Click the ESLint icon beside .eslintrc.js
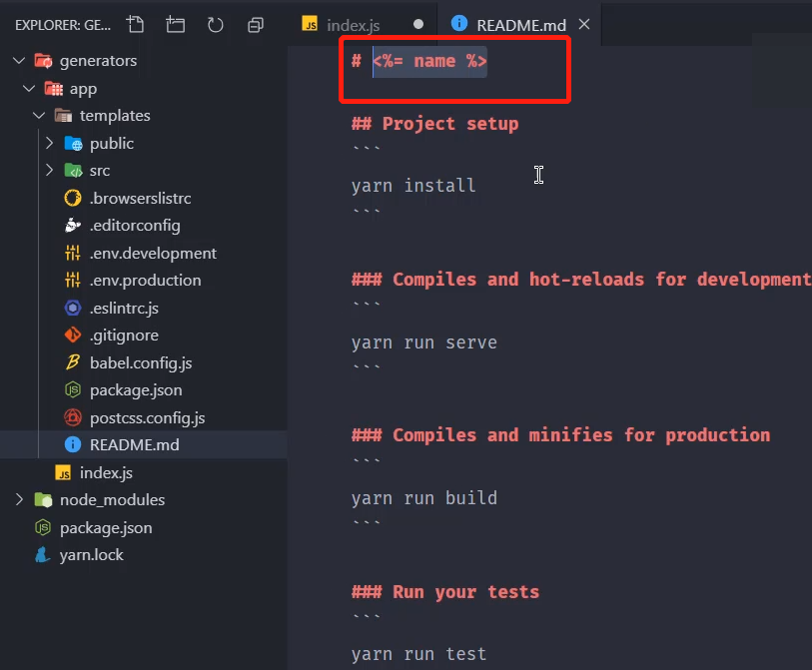The height and width of the screenshot is (670, 812). (73, 308)
